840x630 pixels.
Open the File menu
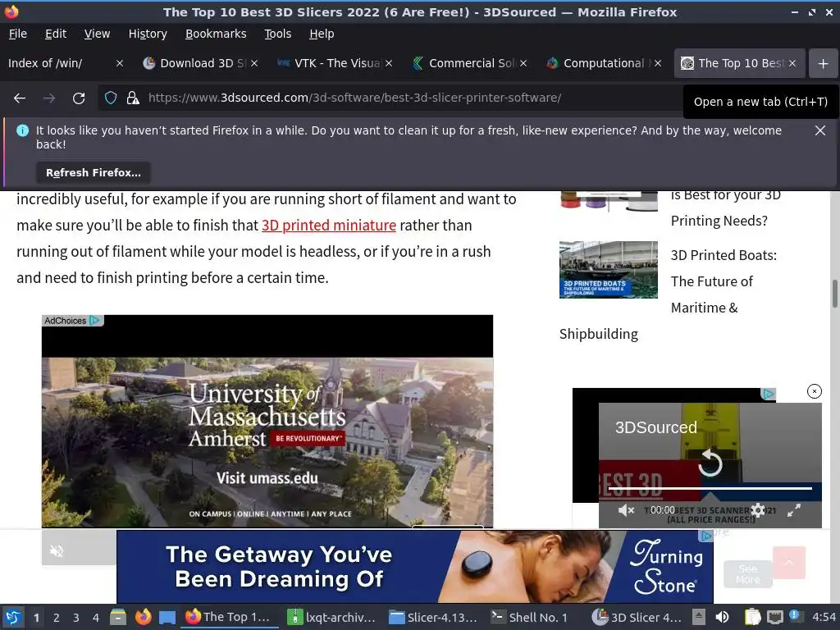(18, 34)
